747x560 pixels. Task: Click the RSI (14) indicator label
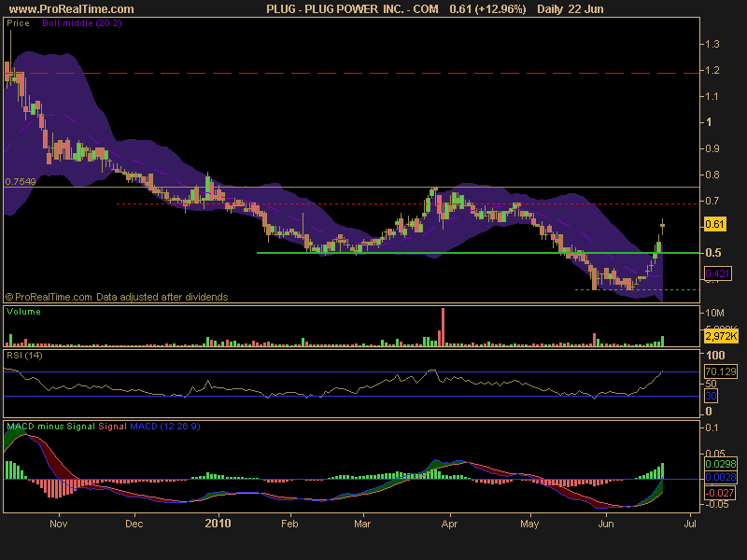point(24,356)
